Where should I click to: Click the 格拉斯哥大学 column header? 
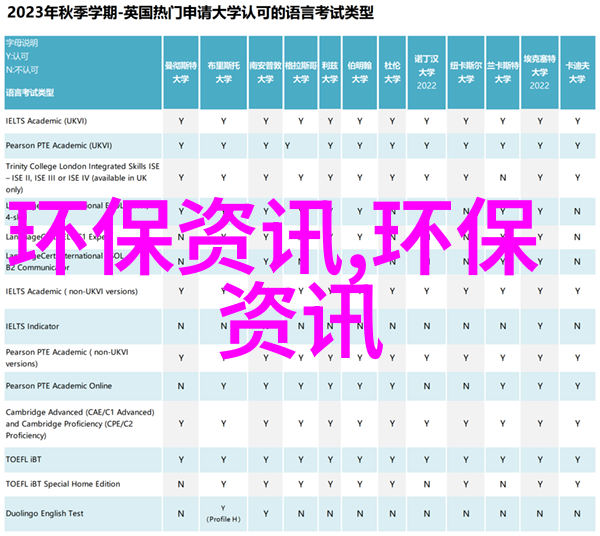pyautogui.click(x=301, y=72)
